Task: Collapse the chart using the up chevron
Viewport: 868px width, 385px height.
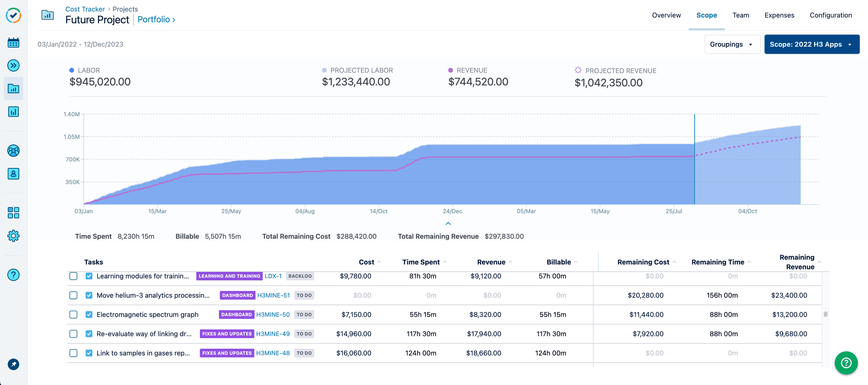Action: (448, 224)
